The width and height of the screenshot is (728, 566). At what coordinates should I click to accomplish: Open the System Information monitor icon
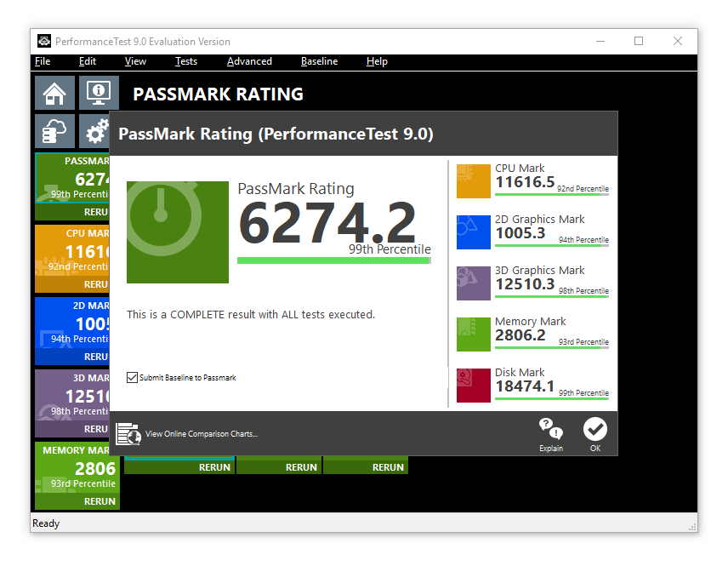point(99,93)
